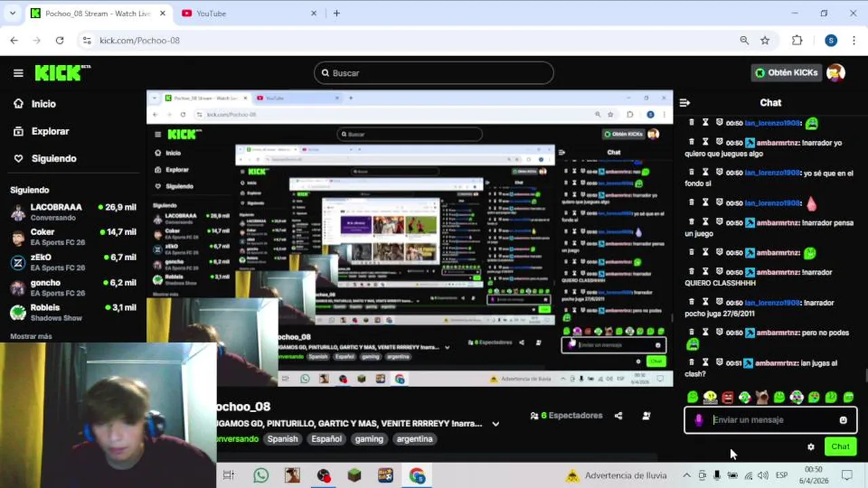Click the Chrome zoom magnifier icon
Viewport: 868px width, 488px height.
click(x=745, y=41)
